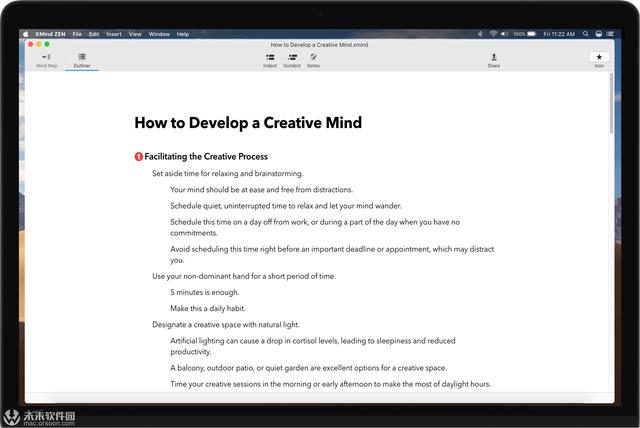640x428 pixels.
Task: Click the Siri icon in menu bar
Action: click(x=598, y=34)
